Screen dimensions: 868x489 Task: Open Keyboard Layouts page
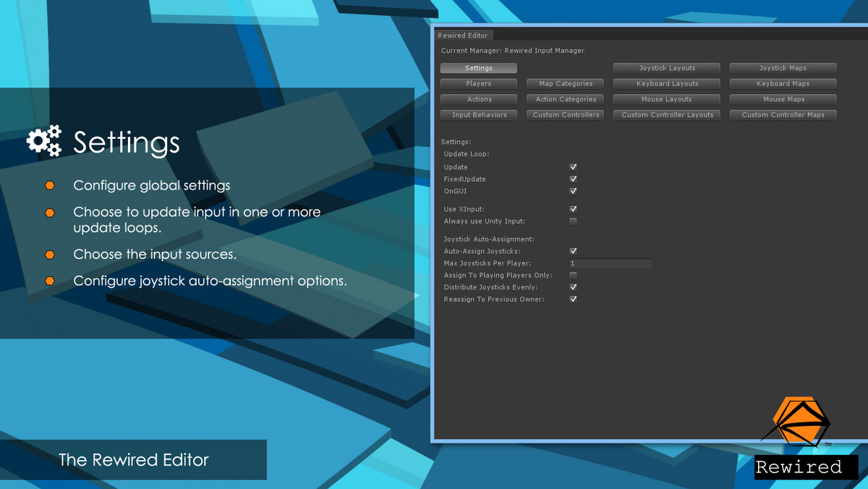tap(667, 84)
